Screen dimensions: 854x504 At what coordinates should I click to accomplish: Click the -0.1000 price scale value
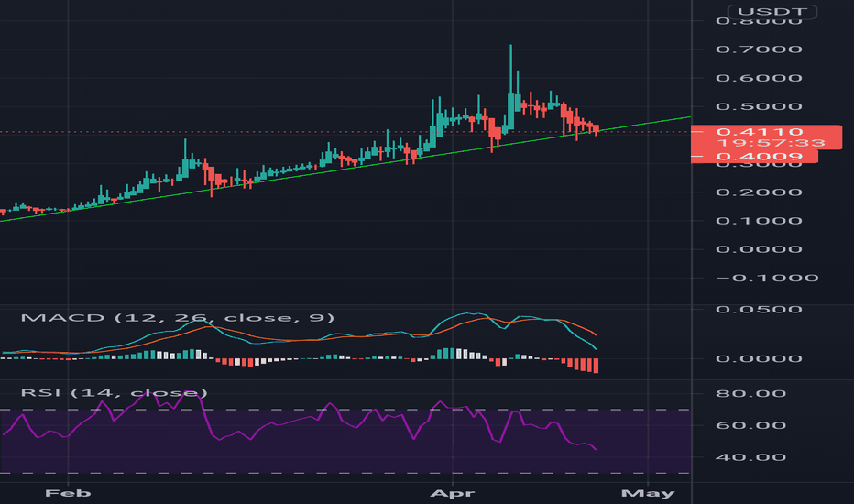tap(768, 278)
